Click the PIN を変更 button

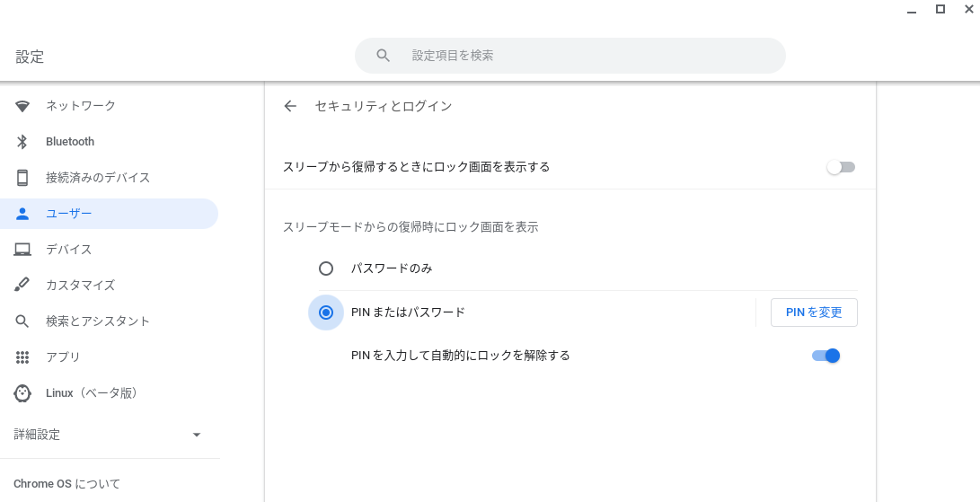(x=814, y=312)
